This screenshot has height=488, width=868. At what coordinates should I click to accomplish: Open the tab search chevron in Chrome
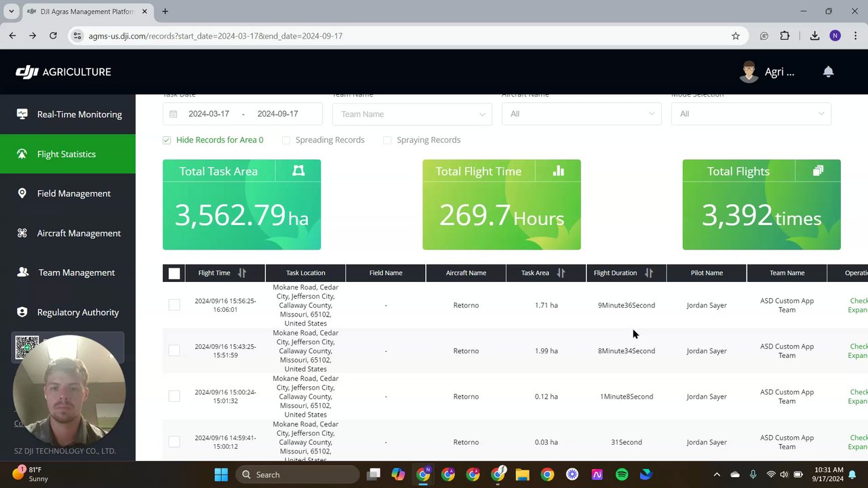[x=11, y=12]
